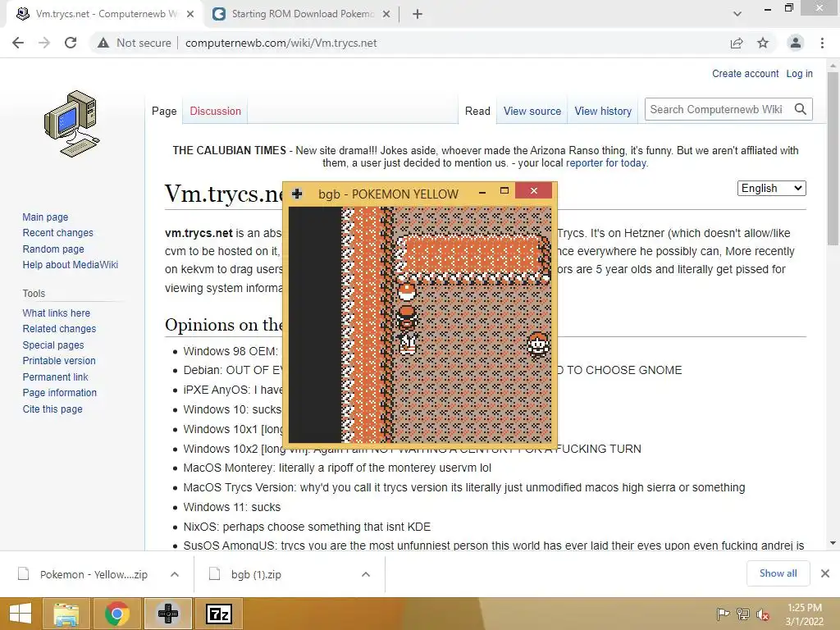Click What links here
This screenshot has width=840, height=630.
tap(57, 313)
